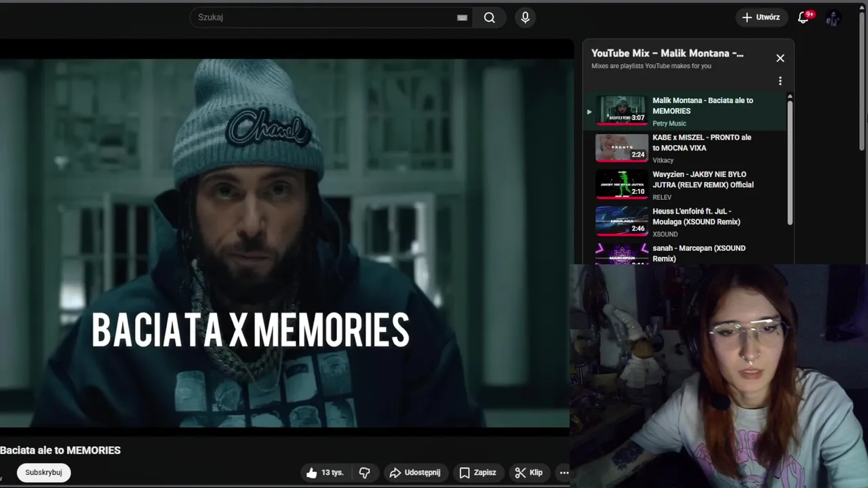Click 'Wavyzien - JAKBY NIE BYŁO JUTRA' title text
This screenshot has height=488, width=868.
(x=703, y=180)
